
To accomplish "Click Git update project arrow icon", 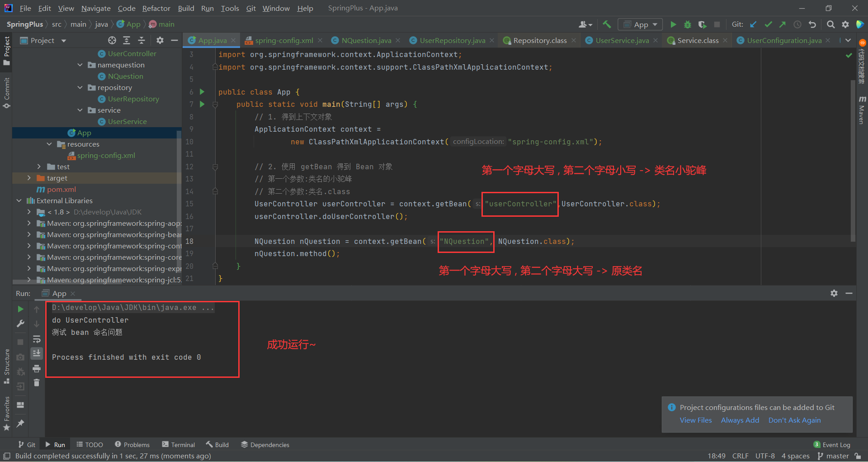I will tap(753, 24).
